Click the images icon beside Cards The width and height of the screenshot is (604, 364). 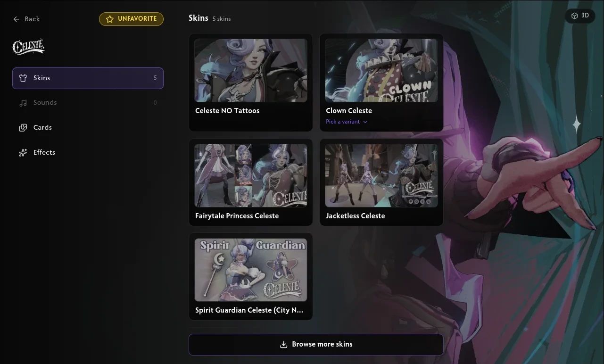coord(23,128)
